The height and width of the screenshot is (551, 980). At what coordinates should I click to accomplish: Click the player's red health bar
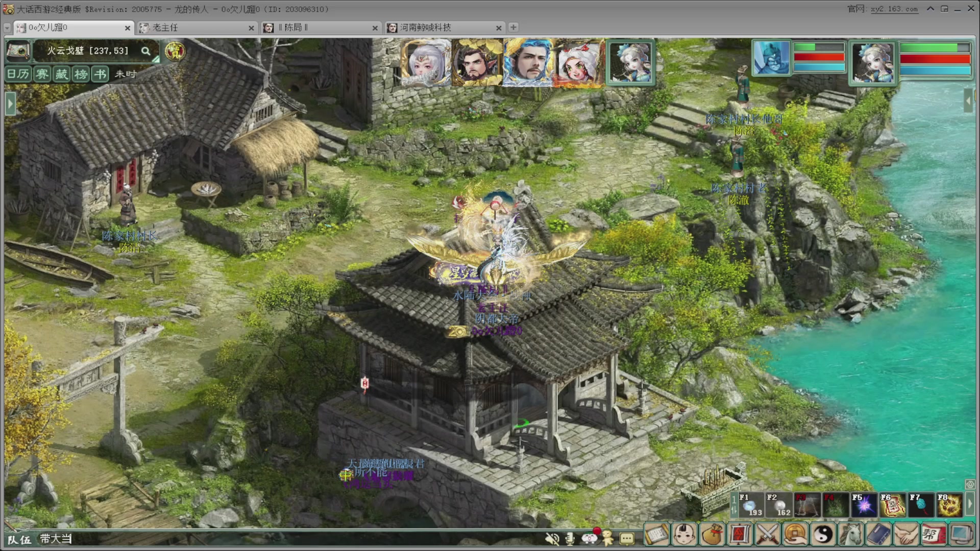coord(935,59)
